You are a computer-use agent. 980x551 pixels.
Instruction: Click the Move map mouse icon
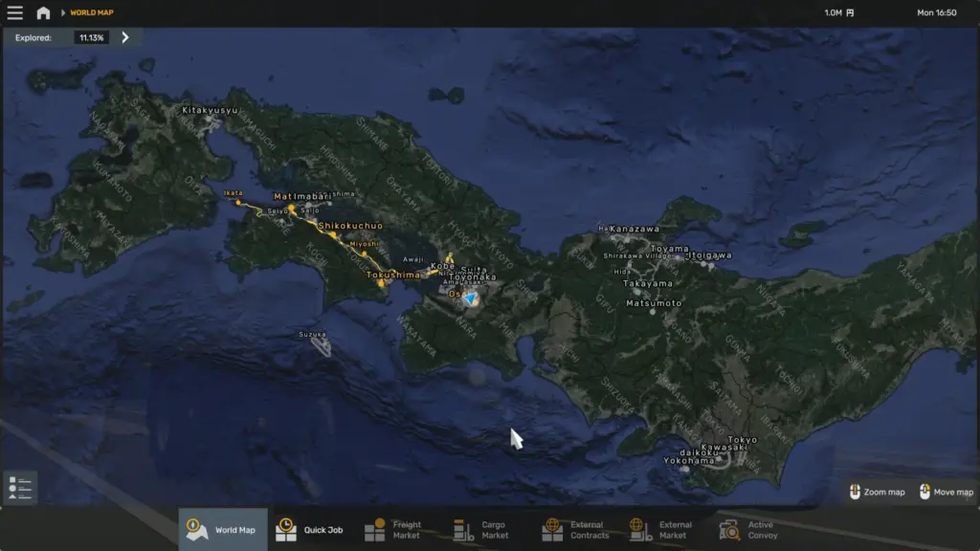click(x=925, y=492)
